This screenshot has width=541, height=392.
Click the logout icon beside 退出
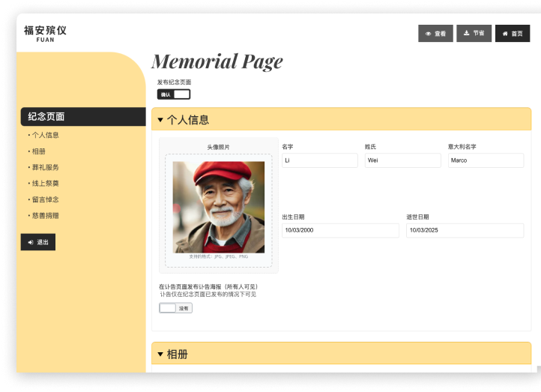(x=31, y=242)
